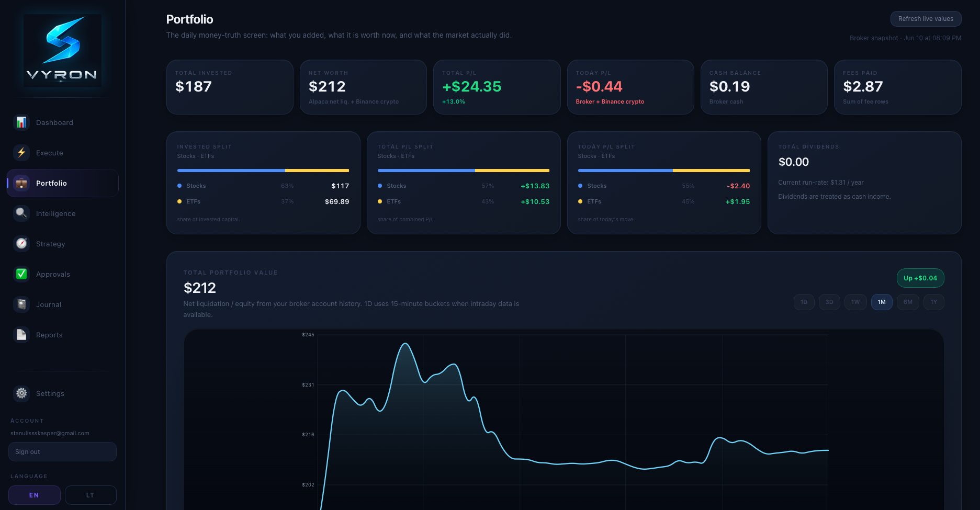The width and height of the screenshot is (980, 510).
Task: Click the ETFs 37% share text
Action: 287,201
